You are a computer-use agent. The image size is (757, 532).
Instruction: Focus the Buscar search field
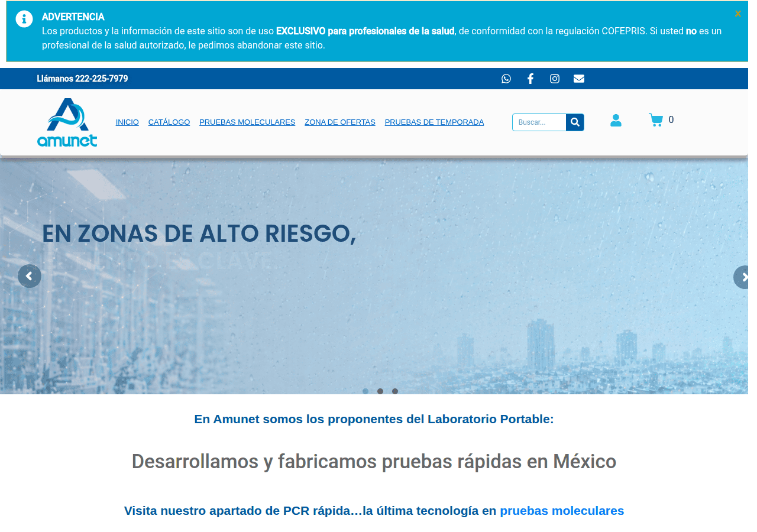tap(539, 122)
